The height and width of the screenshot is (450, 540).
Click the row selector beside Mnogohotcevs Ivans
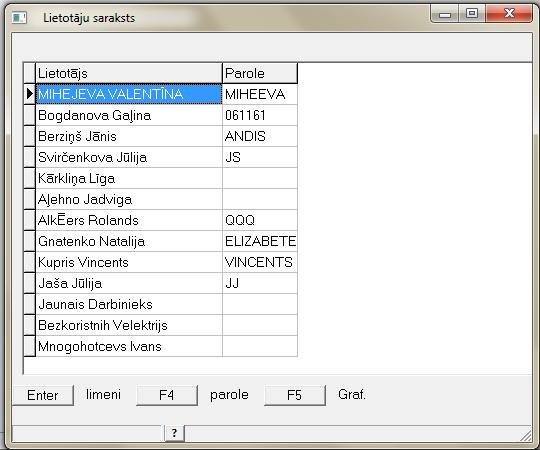click(30, 346)
